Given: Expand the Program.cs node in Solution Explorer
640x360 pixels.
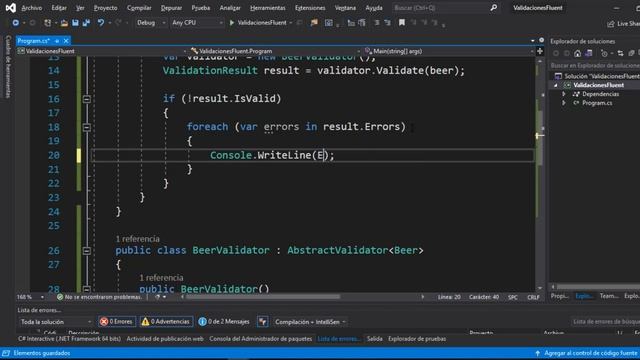Looking at the screenshot, I should pyautogui.click(x=564, y=103).
